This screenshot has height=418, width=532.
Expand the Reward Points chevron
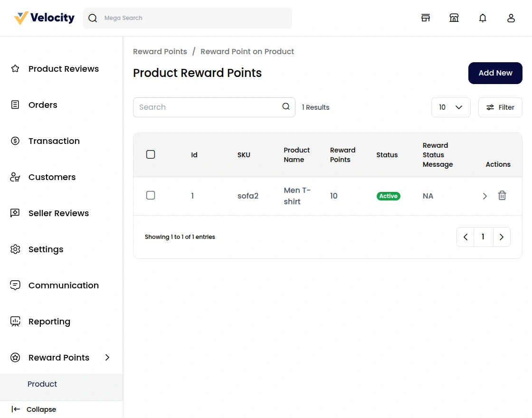coord(107,357)
